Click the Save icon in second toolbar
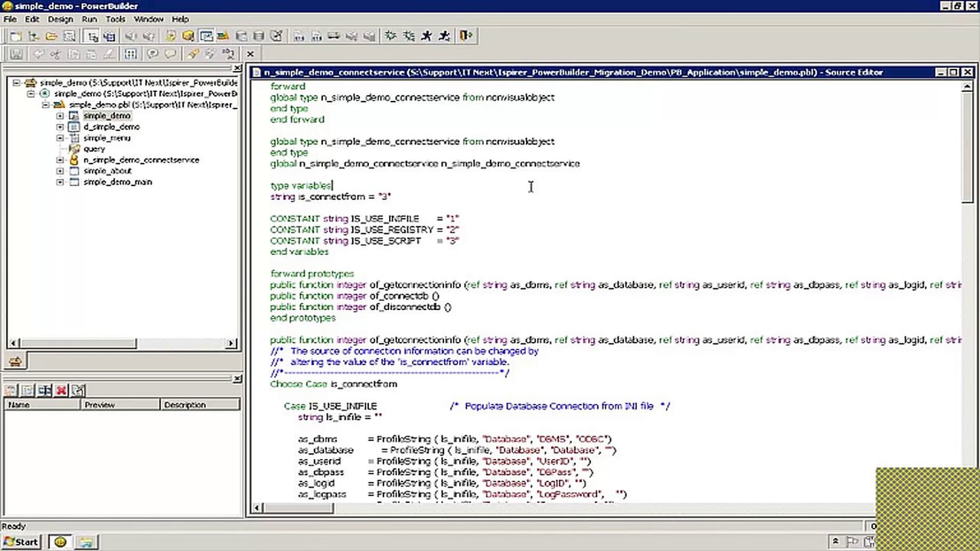Viewport: 980px width, 551px height. pyautogui.click(x=16, y=54)
